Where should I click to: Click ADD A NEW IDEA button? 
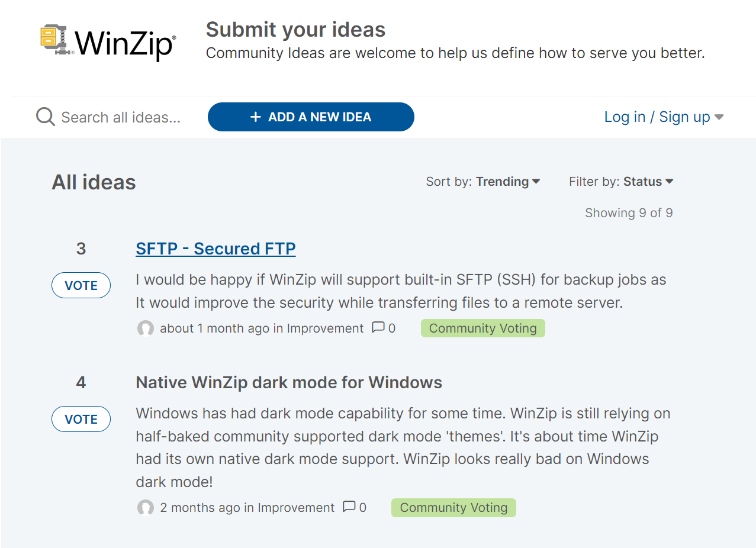pyautogui.click(x=310, y=117)
